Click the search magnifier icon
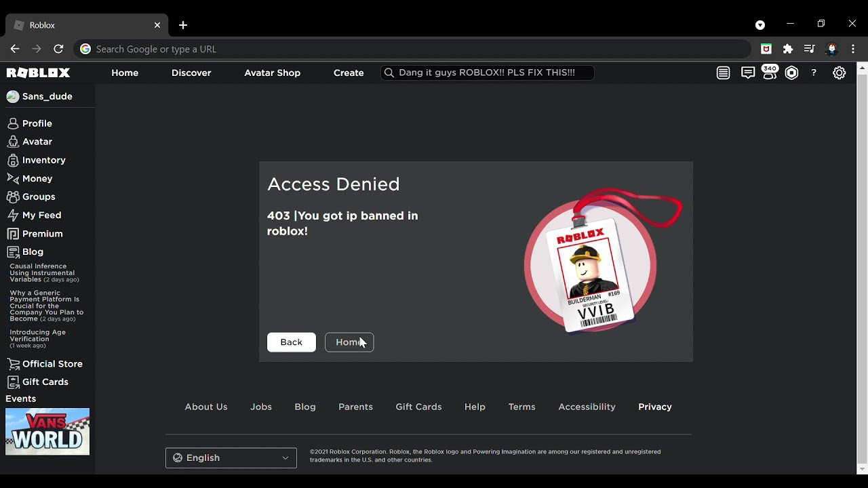 click(389, 73)
